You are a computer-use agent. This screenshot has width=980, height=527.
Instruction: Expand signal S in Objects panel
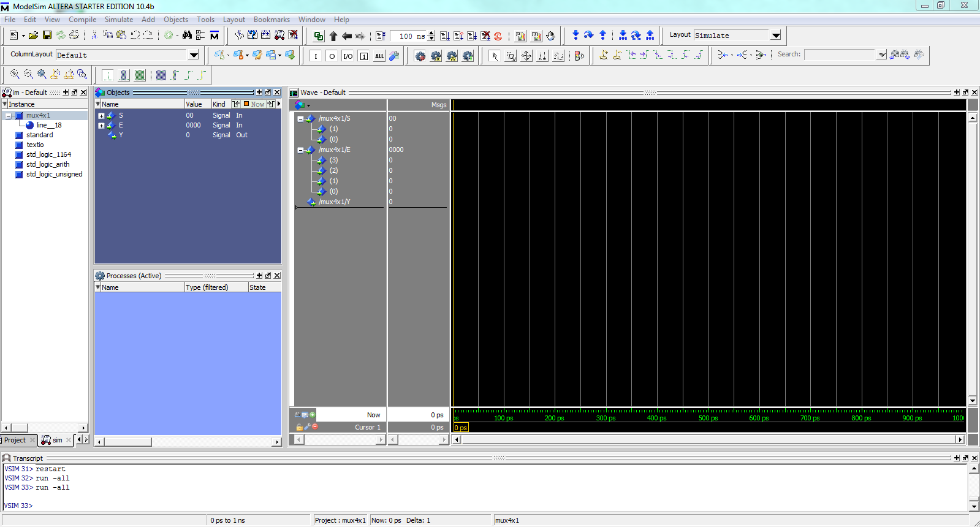[x=101, y=116]
